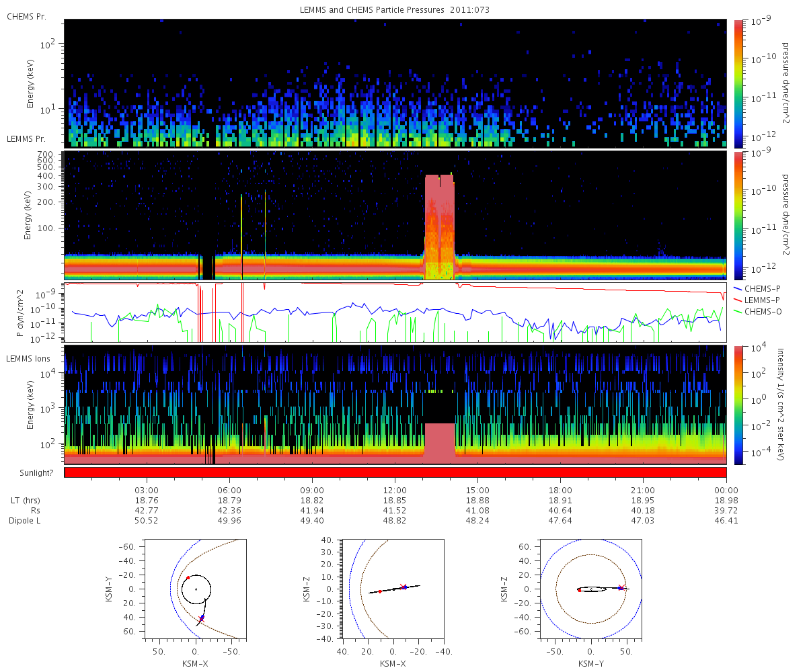Click the LEMMS pressure color bar
Viewport: 807px width, 672px height.
click(737, 215)
